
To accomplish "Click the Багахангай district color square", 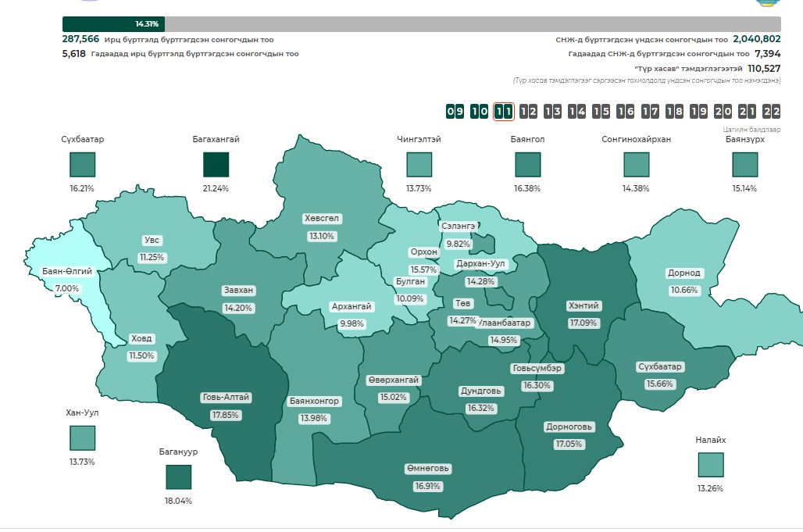I will 216,165.
